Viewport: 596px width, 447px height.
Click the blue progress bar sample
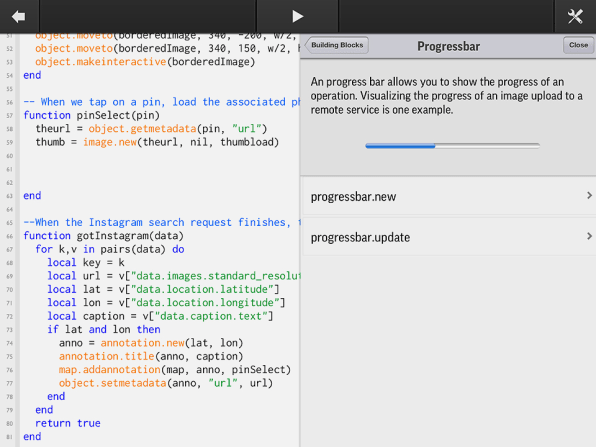click(452, 146)
